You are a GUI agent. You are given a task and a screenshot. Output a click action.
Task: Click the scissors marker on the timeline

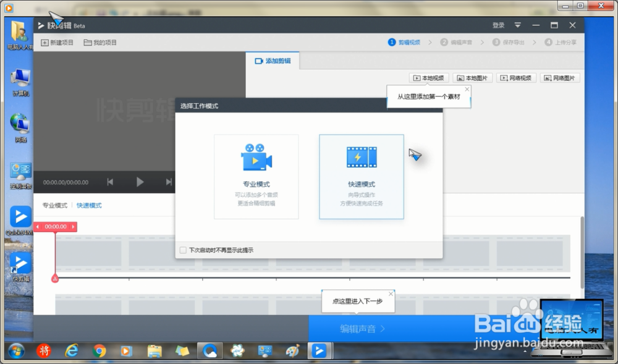tap(55, 279)
